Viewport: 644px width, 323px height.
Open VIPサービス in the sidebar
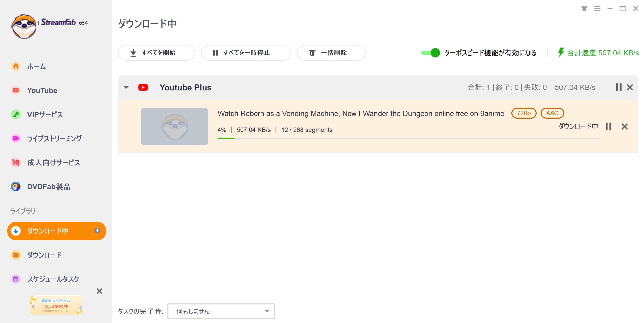pos(37,114)
